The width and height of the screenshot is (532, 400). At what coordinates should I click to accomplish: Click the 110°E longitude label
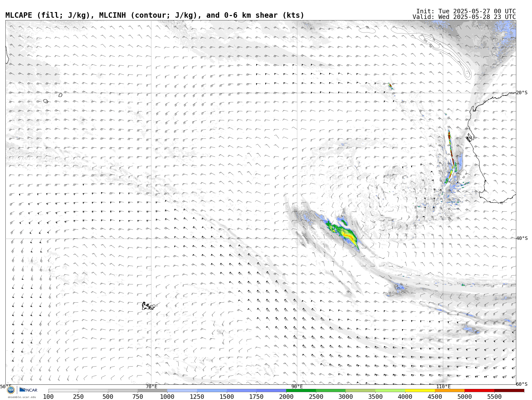[443, 386]
